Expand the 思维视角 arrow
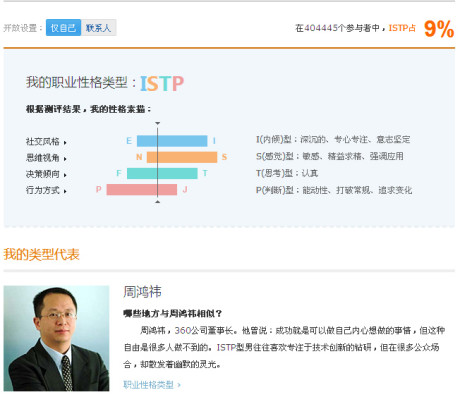The height and width of the screenshot is (397, 460). pos(65,159)
